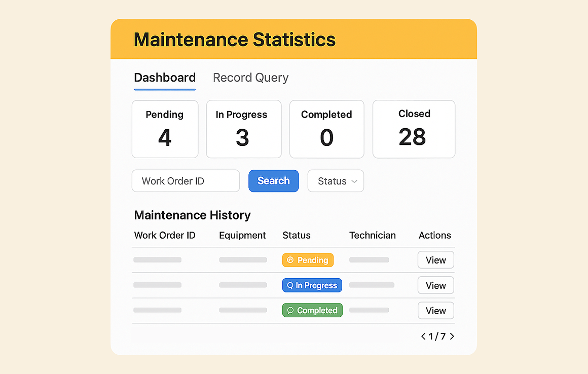Select the In Progress statistics card
588x374 pixels.
tap(243, 129)
